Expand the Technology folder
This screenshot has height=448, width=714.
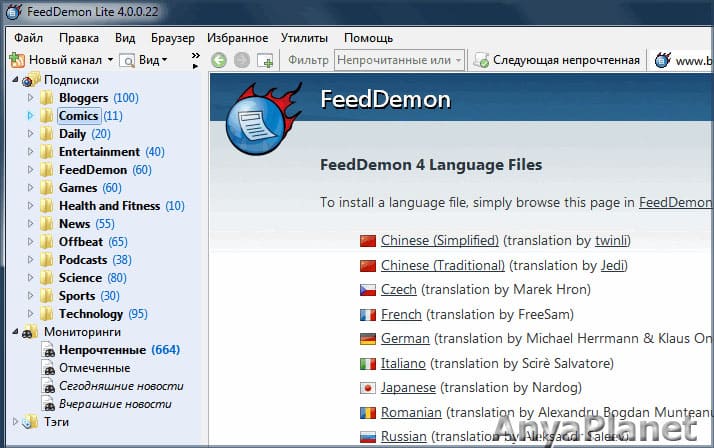pyautogui.click(x=30, y=314)
